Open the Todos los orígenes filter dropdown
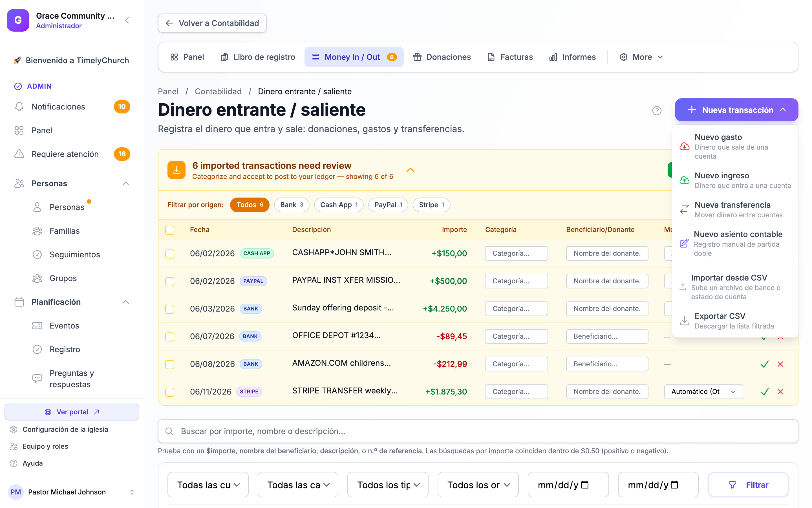This screenshot has width=812, height=508. click(478, 485)
